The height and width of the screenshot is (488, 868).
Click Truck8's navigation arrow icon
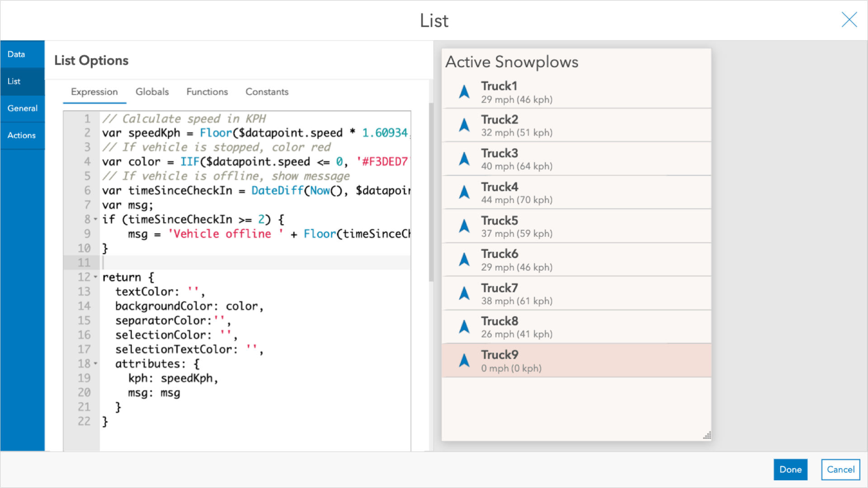tap(464, 326)
